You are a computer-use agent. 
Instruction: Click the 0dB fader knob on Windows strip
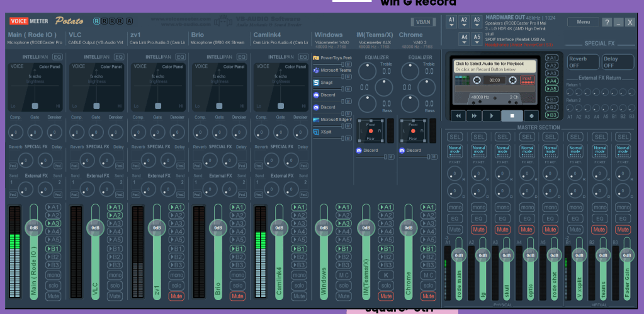click(x=324, y=228)
